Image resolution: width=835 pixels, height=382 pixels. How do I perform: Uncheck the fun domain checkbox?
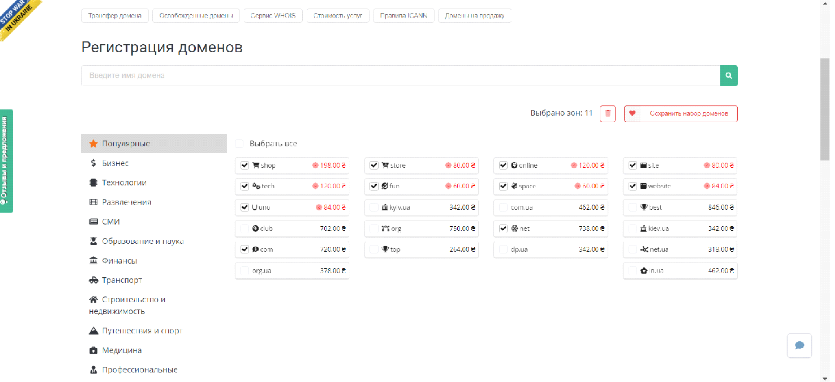[374, 186]
